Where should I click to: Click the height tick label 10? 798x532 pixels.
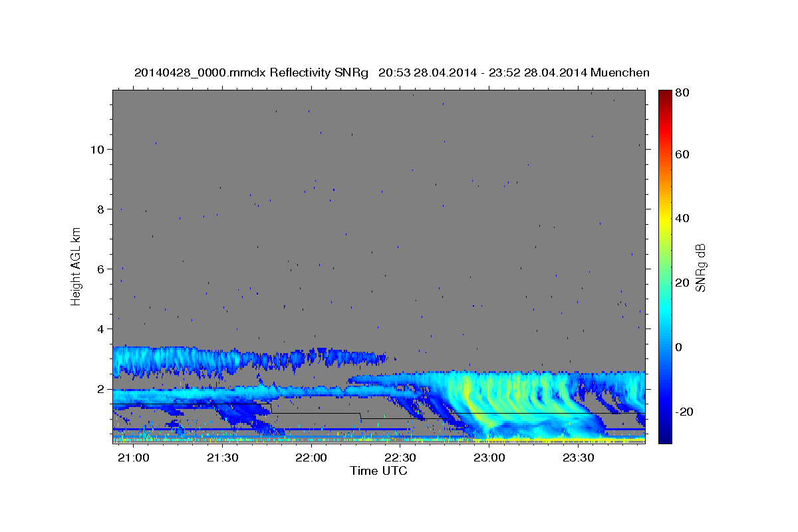[x=98, y=149]
